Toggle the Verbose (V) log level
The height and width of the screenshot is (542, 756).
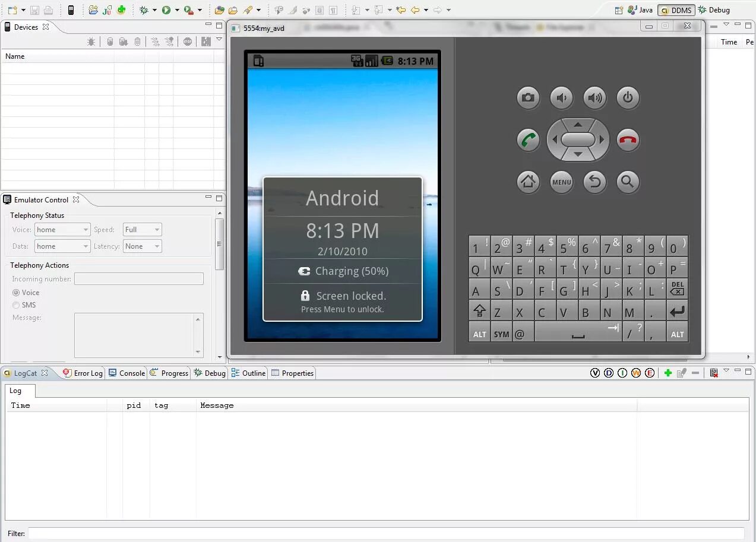pos(595,373)
